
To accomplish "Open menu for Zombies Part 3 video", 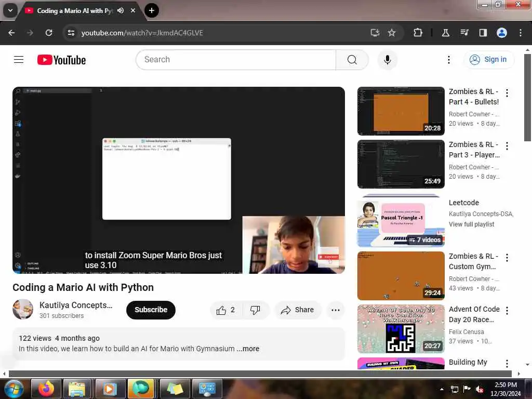I will tap(507, 146).
